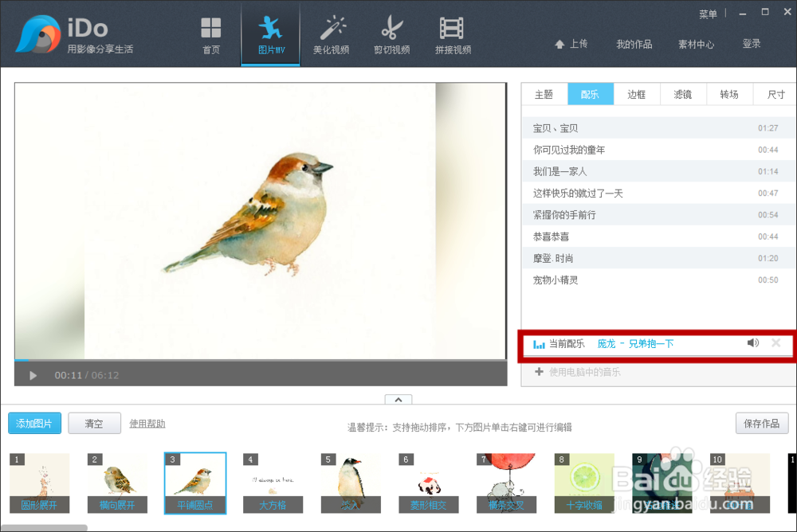Select thumbnail 6 labeled 菱形相交
This screenshot has width=797, height=532.
[429, 483]
